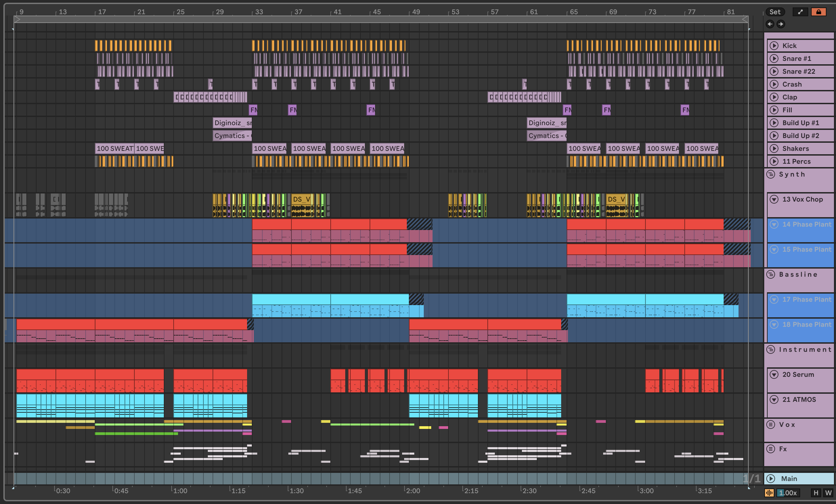Image resolution: width=836 pixels, height=504 pixels.
Task: Click bar 49 in the timeline ruler
Action: click(416, 12)
